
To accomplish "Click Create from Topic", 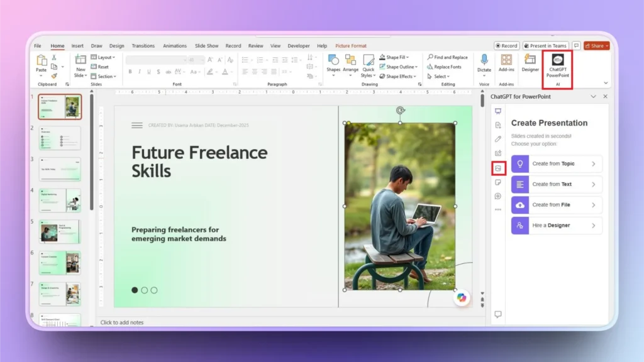I will coord(556,163).
